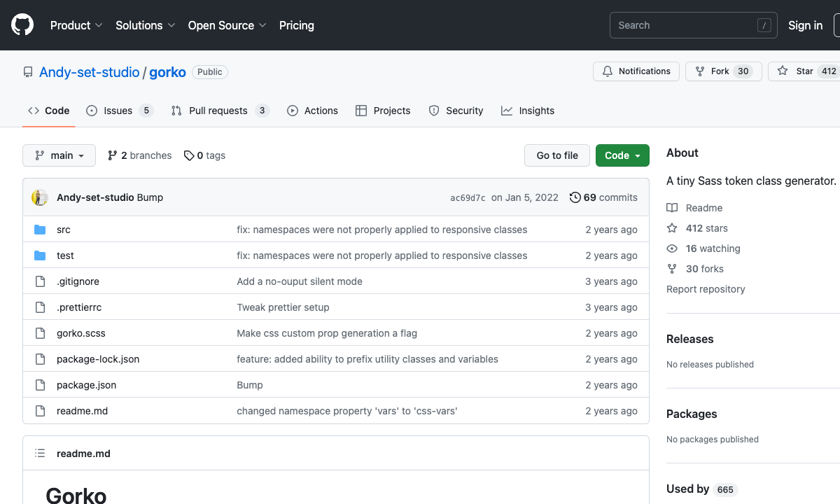This screenshot has height=504, width=840.
Task: Expand the green Code dropdown
Action: [x=622, y=155]
